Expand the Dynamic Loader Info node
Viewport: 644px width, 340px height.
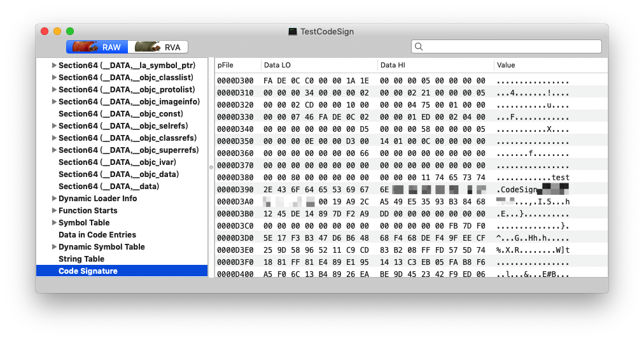point(54,198)
